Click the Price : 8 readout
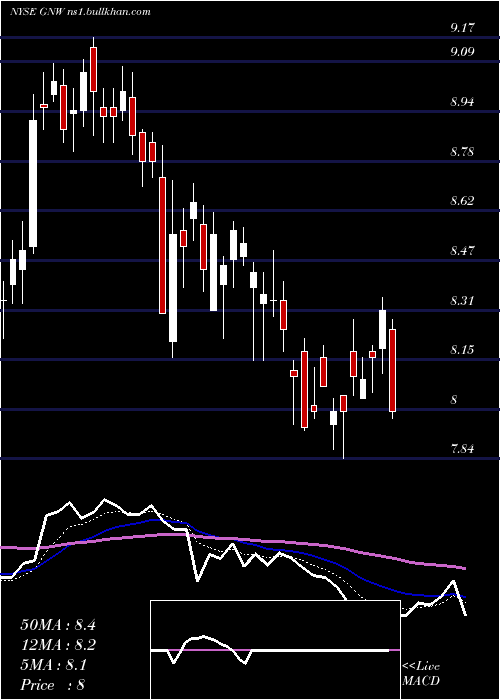The image size is (500, 700). tap(53, 685)
